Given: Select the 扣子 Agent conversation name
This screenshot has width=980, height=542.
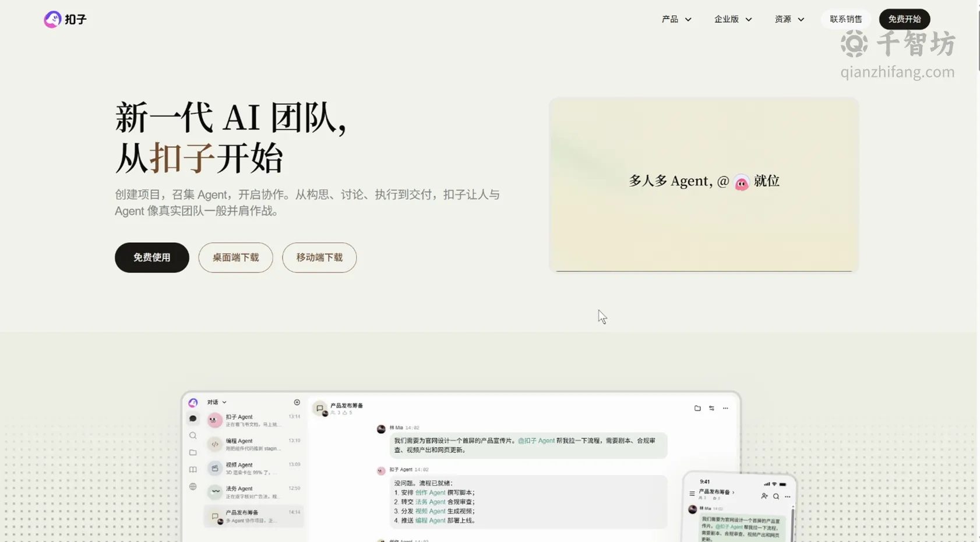Looking at the screenshot, I should 239,417.
